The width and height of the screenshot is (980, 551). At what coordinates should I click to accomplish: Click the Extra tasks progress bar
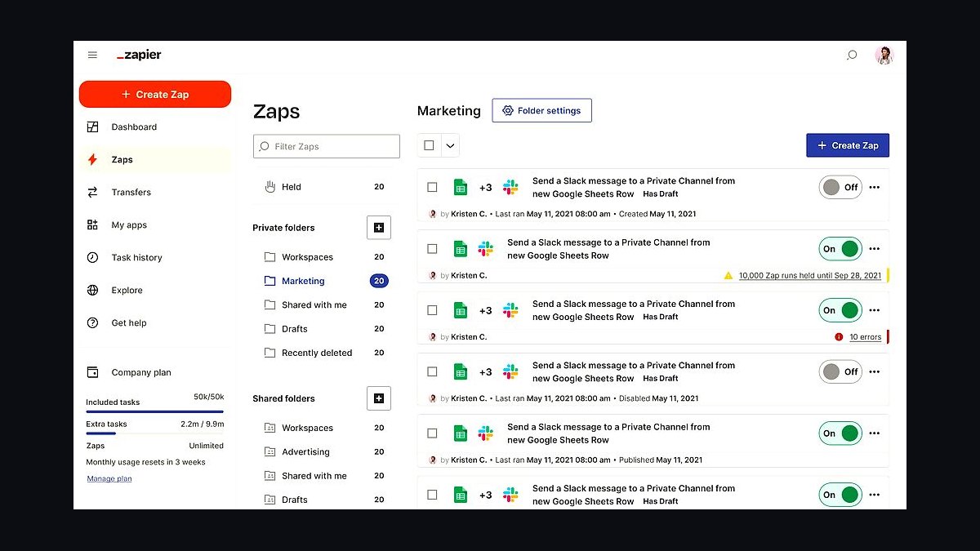(155, 433)
